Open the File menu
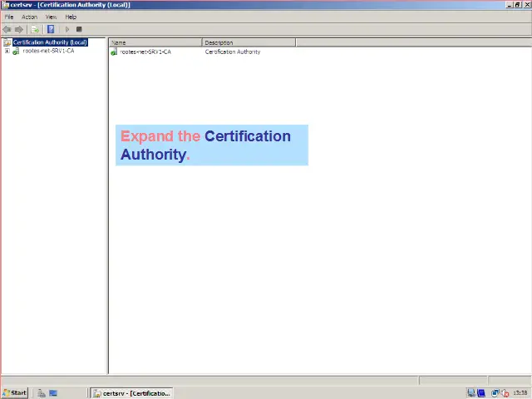Image resolution: width=532 pixels, height=399 pixels. pos(9,17)
